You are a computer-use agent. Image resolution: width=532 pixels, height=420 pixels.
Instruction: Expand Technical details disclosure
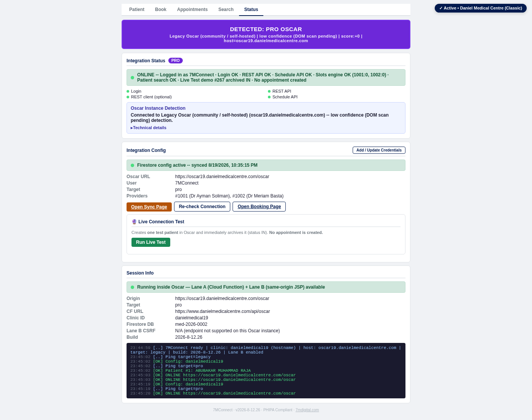[149, 128]
